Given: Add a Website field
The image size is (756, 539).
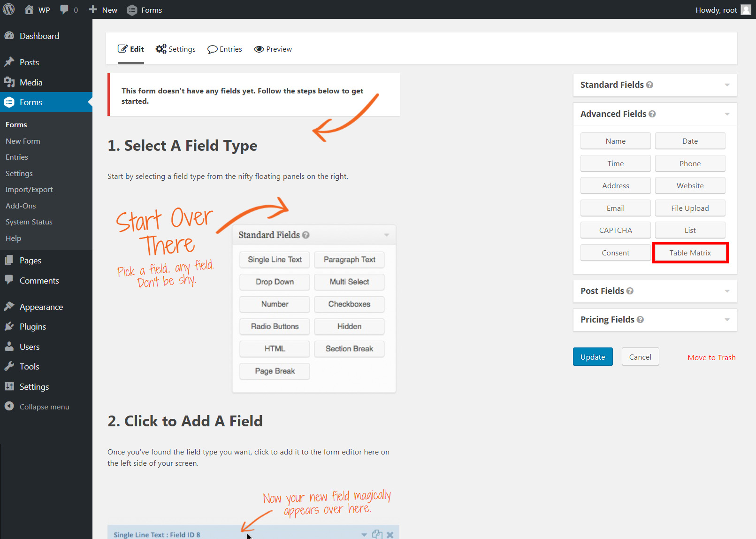Looking at the screenshot, I should tap(690, 185).
